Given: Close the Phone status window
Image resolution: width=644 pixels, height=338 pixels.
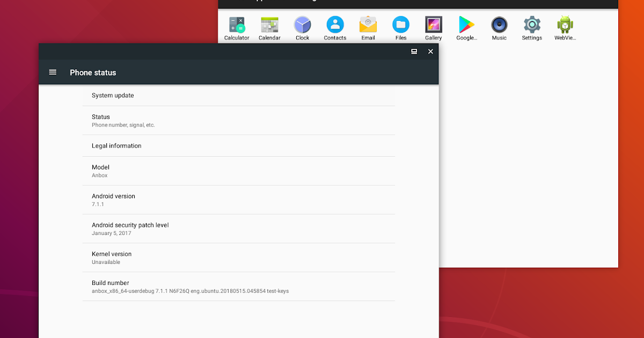Looking at the screenshot, I should coord(430,52).
